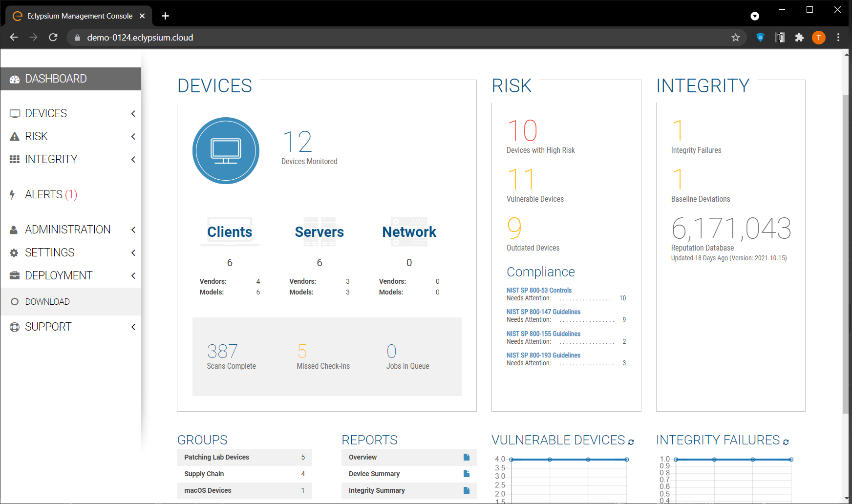Screen dimensions: 852x504
Task: Click the Administration user icon
Action: tap(14, 230)
